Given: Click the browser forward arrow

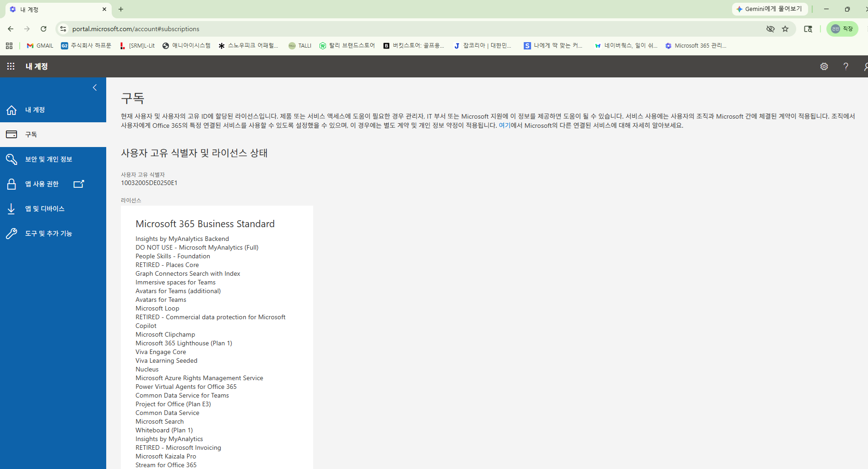Looking at the screenshot, I should coord(27,29).
